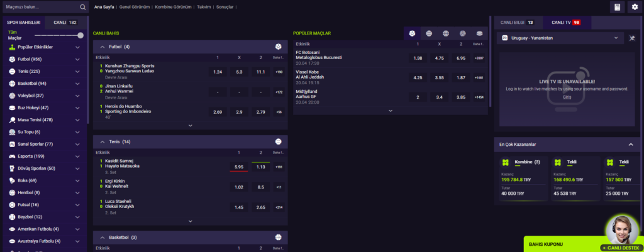Expand the Esports (199) sidebar category
This screenshot has width=644, height=252.
click(x=77, y=156)
